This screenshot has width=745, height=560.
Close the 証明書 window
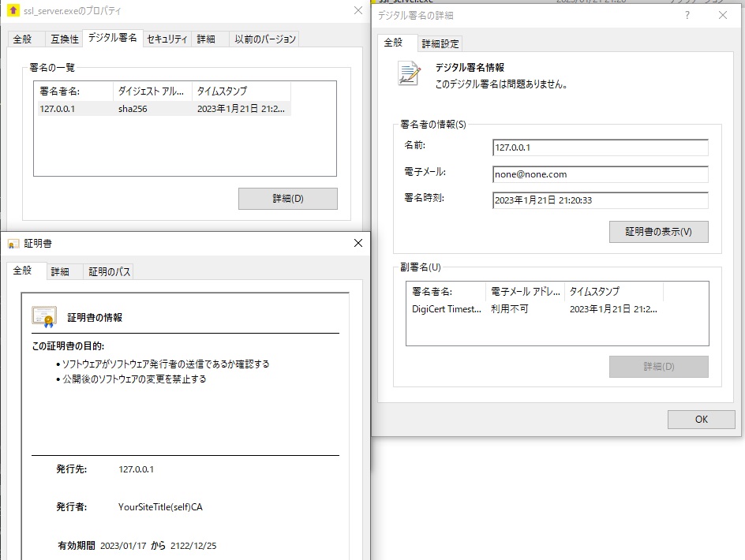[x=358, y=243]
